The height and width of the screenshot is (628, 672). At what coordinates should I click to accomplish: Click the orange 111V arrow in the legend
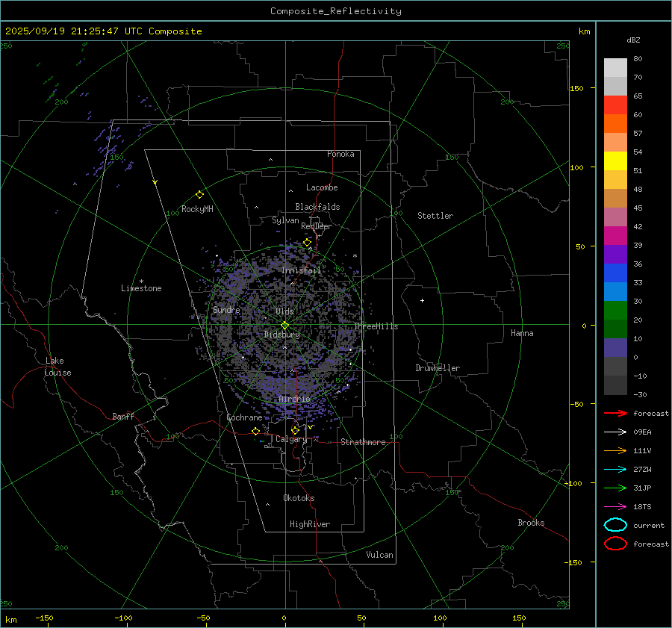click(615, 450)
